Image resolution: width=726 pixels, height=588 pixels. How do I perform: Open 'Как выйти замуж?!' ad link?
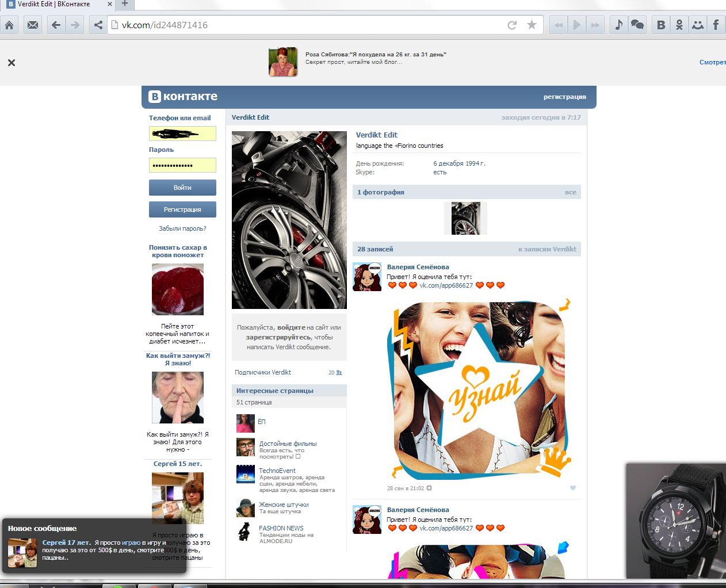(178, 359)
